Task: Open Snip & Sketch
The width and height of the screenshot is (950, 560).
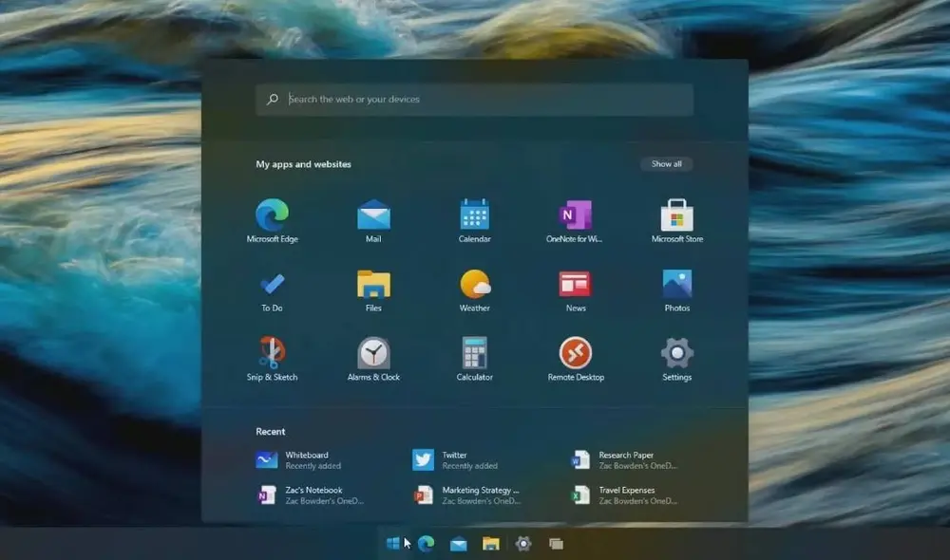Action: click(x=272, y=355)
